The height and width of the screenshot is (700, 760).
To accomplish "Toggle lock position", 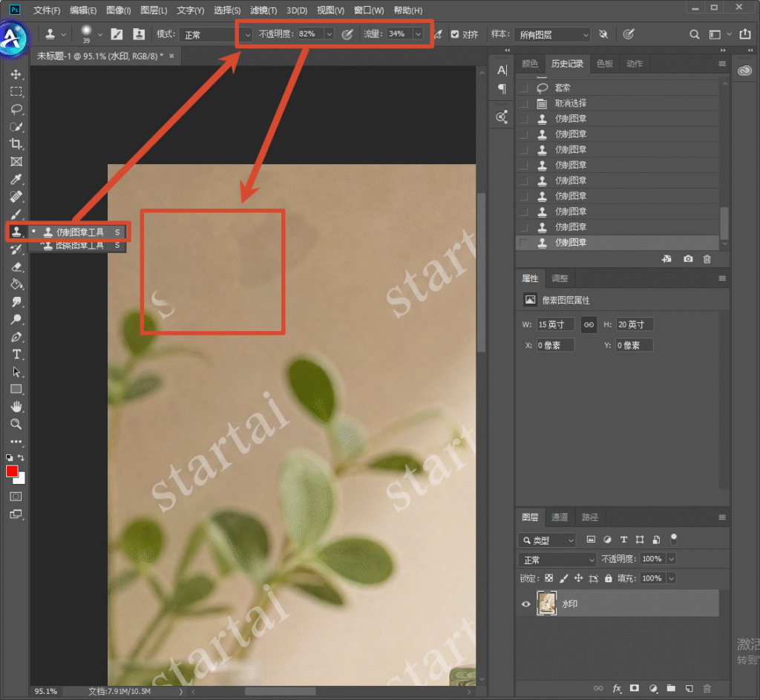I will point(578,578).
